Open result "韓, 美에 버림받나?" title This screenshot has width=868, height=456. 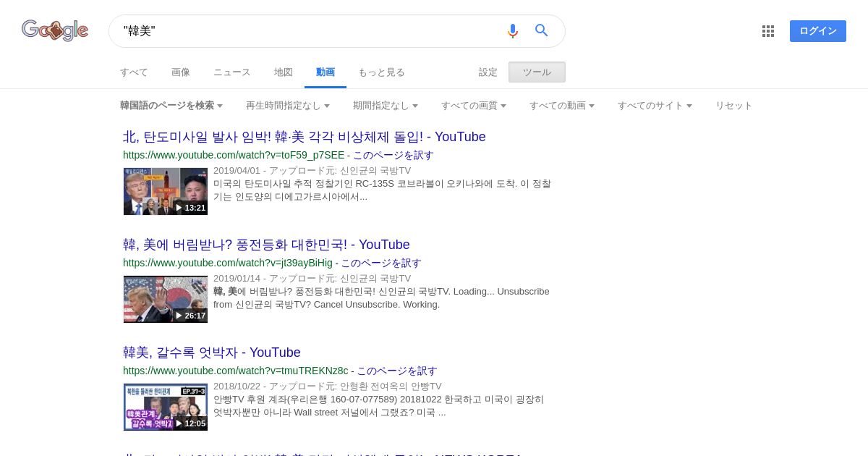(x=266, y=245)
